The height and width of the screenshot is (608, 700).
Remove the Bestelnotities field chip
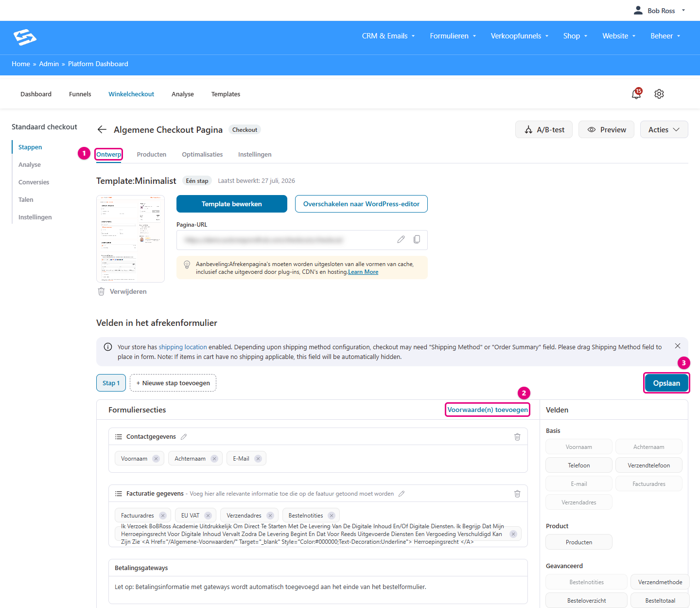click(x=332, y=516)
